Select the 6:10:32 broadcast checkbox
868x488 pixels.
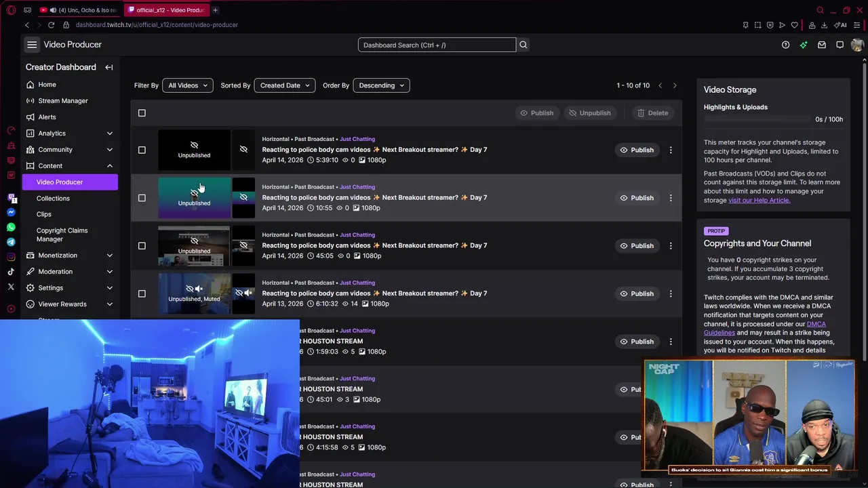pyautogui.click(x=142, y=293)
